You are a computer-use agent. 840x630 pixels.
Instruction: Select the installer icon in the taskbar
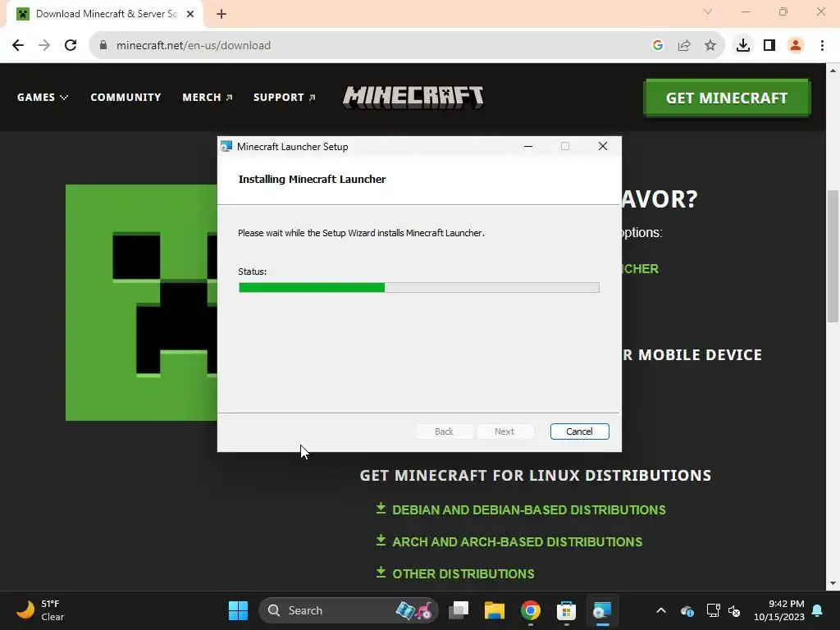pos(602,610)
